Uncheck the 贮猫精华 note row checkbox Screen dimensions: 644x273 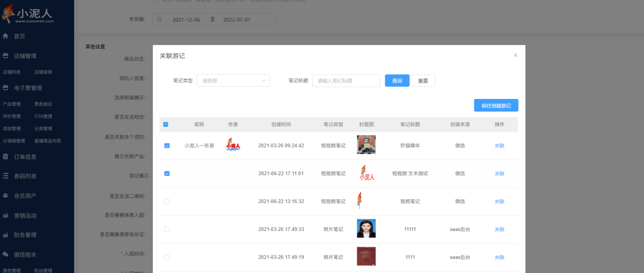click(x=167, y=146)
